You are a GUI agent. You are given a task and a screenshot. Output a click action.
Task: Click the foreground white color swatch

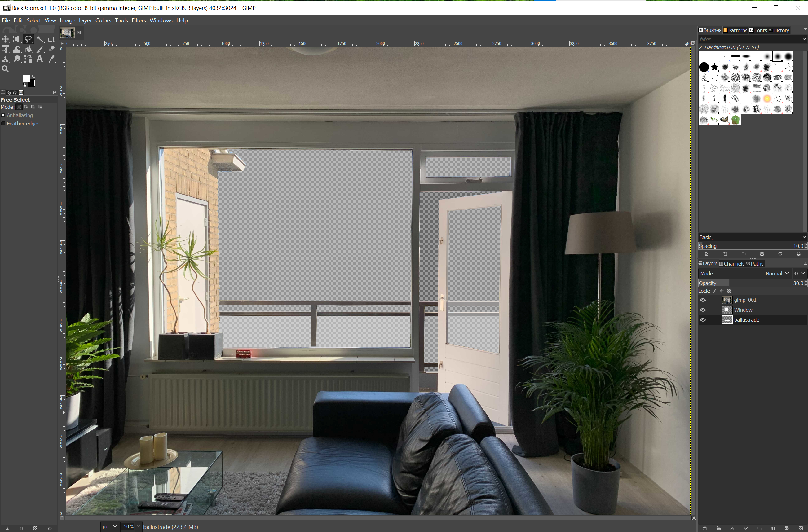[26, 79]
